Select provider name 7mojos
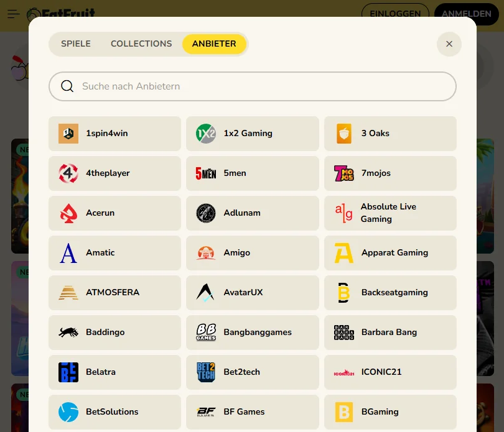504x432 pixels. coord(376,173)
